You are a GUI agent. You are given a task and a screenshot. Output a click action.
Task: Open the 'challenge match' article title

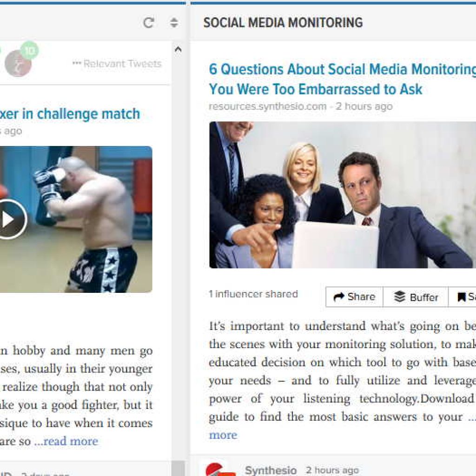click(x=70, y=114)
